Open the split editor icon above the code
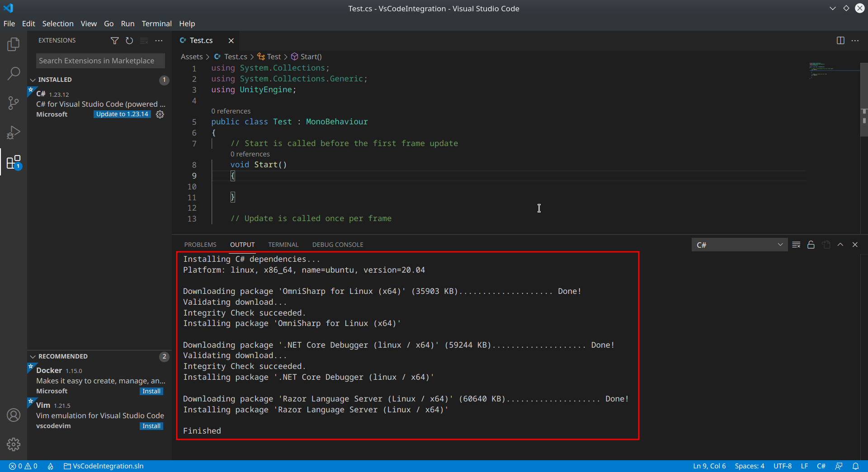 coord(840,40)
